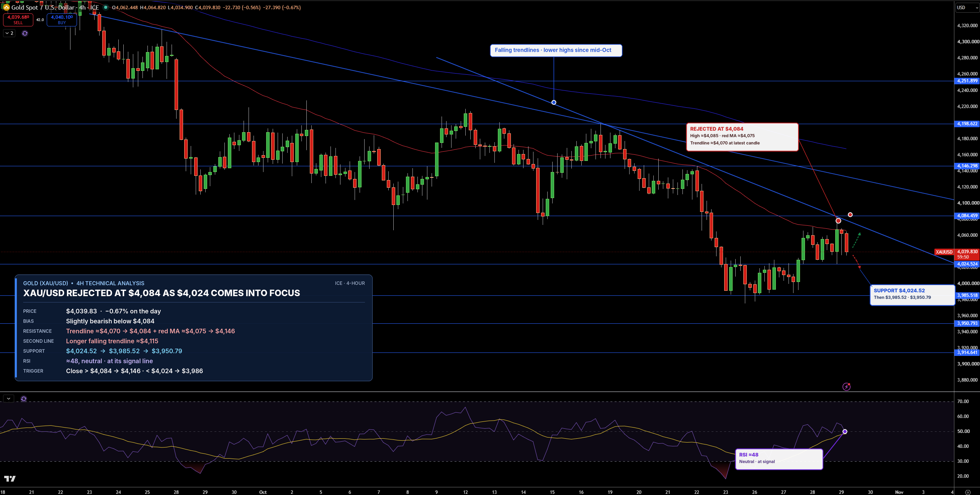Click the 30.00 RSI scale value
Screen dimensions: 980x495
[963, 461]
